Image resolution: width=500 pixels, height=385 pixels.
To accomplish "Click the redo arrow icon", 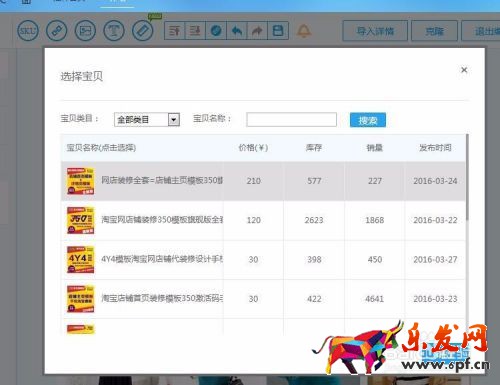I will [x=257, y=31].
